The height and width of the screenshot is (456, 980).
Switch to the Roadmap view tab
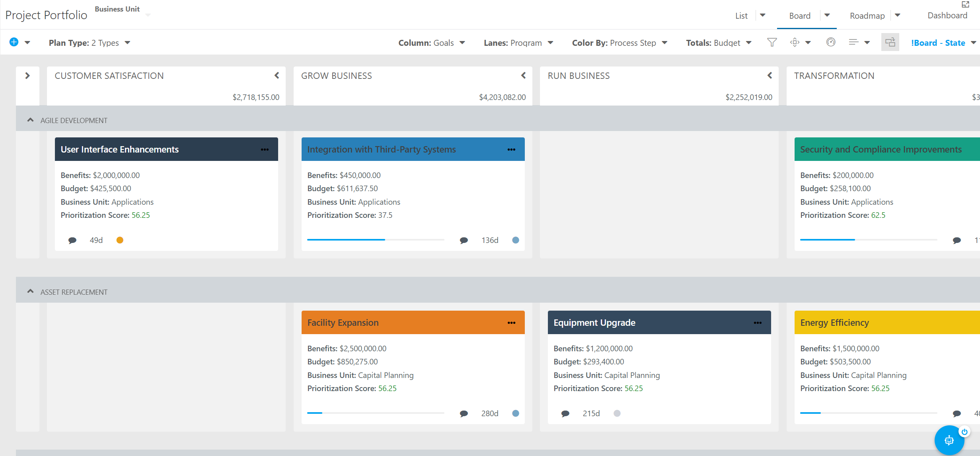pyautogui.click(x=867, y=16)
